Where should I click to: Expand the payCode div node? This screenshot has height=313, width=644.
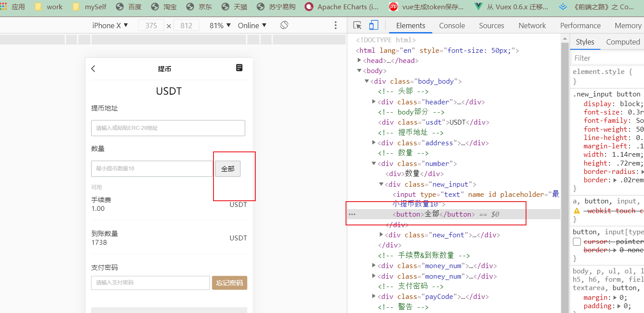(374, 296)
